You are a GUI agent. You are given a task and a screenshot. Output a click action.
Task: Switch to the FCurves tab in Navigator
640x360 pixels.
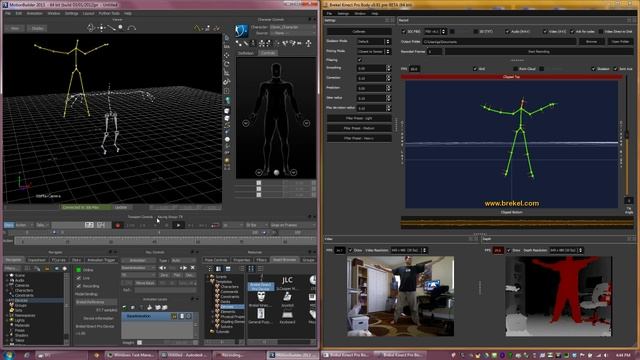58,260
